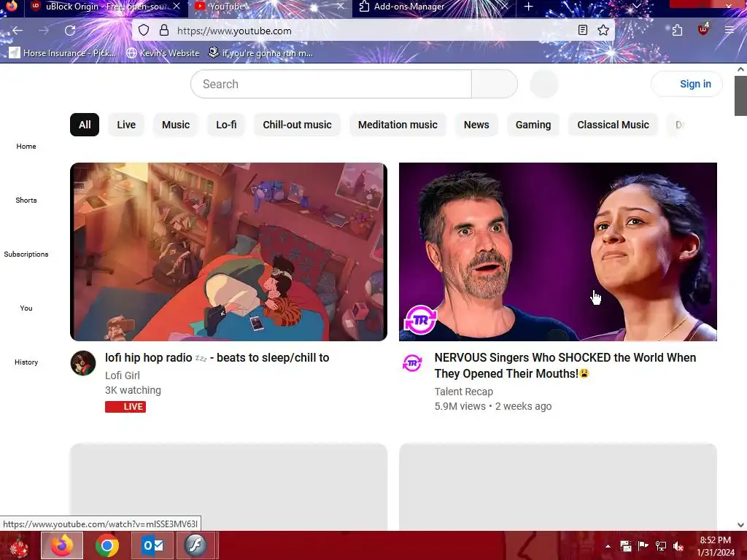Focus the YouTube Search box
Image resolution: width=747 pixels, height=560 pixels.
pos(331,85)
